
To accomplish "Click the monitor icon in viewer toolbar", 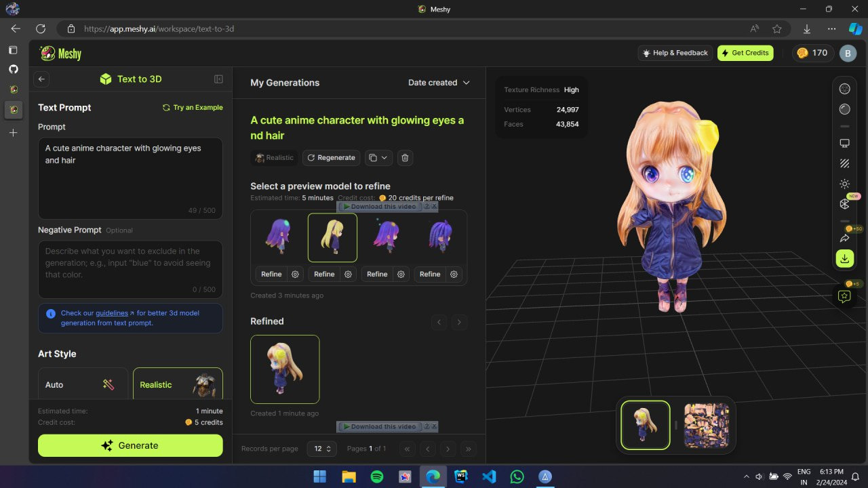I will 844,143.
